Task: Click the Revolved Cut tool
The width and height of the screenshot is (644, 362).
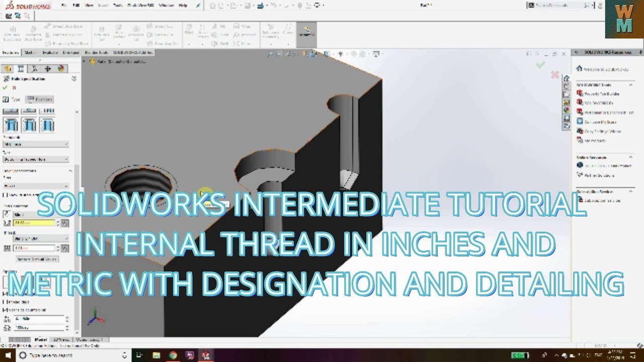Action: [x=136, y=34]
